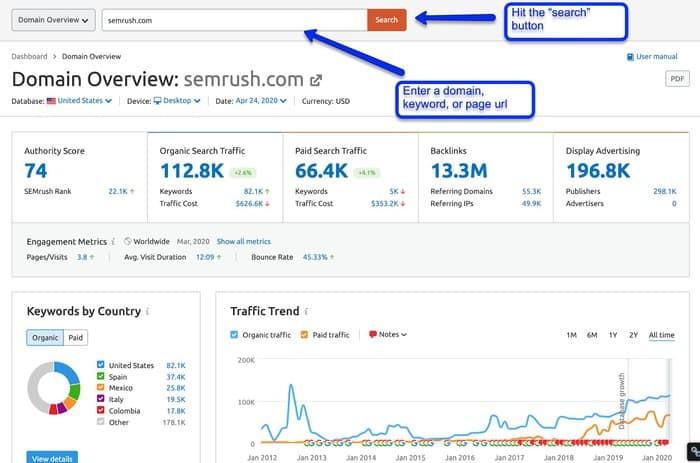700x463 pixels.
Task: Click Avg. Visit Duration value 12:09
Action: pos(205,257)
